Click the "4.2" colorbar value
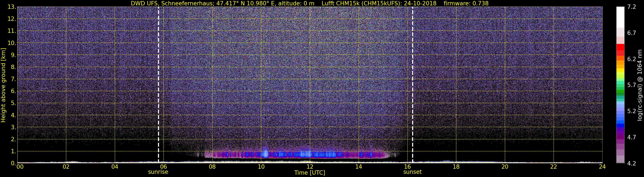644x177 pixels. 632,163
